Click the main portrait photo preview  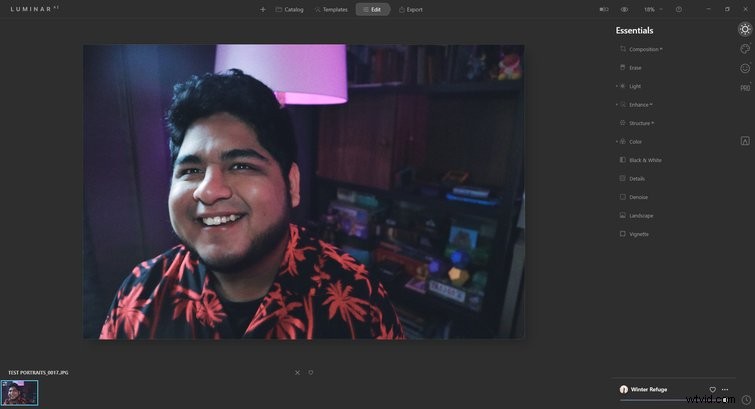tap(303, 192)
